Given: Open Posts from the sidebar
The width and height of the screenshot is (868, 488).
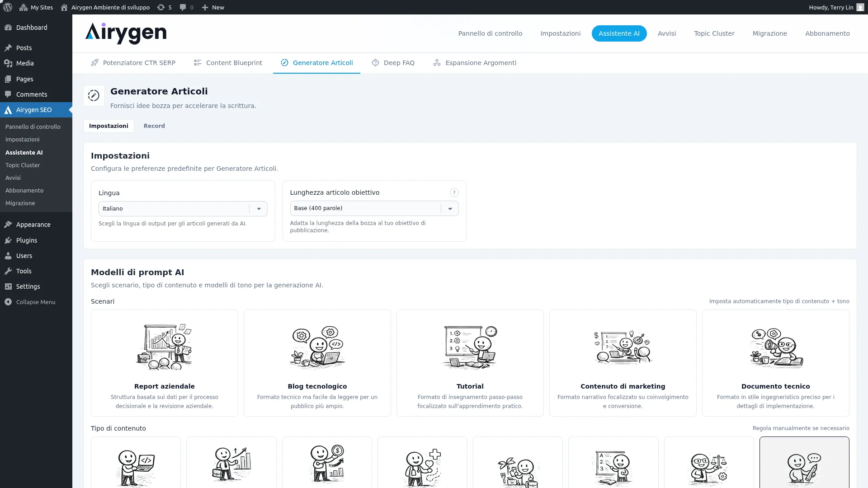Looking at the screenshot, I should pyautogui.click(x=36, y=48).
